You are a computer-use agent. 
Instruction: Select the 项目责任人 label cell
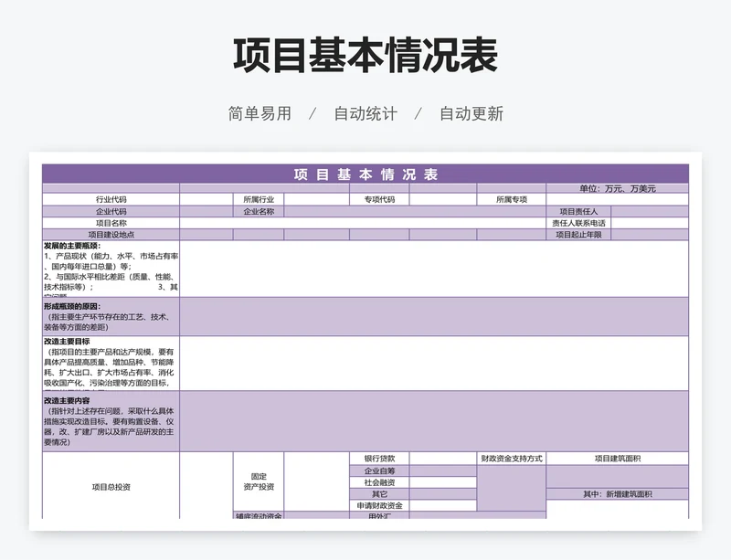(x=578, y=211)
